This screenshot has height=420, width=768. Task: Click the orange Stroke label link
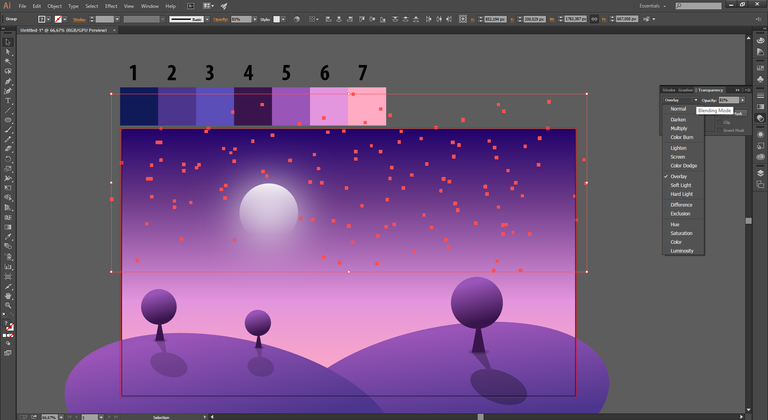click(79, 20)
